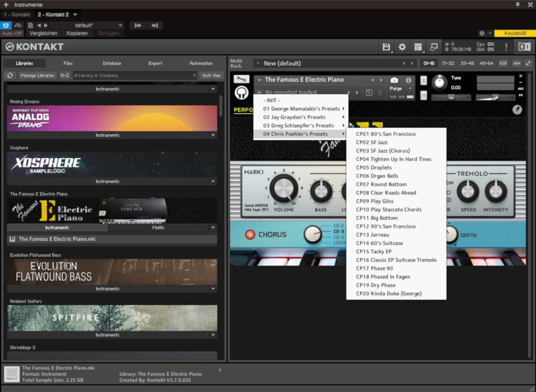Open the workspace layout panel icon
Image resolution: width=536 pixels, height=392 pixels.
418,47
